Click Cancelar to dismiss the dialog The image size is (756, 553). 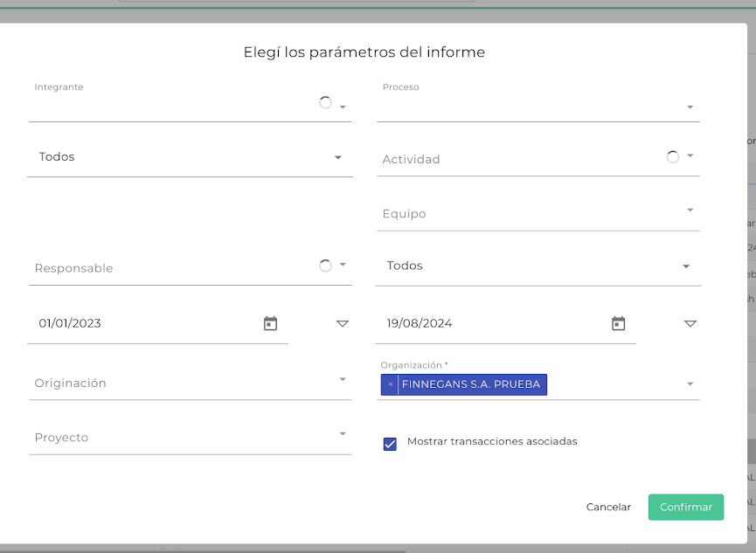(x=608, y=507)
